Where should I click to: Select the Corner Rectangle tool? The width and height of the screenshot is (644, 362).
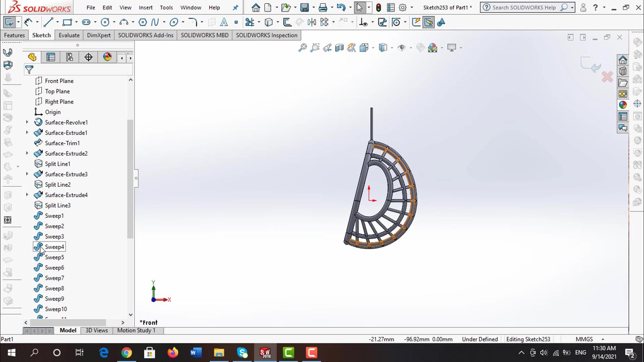[67, 22]
